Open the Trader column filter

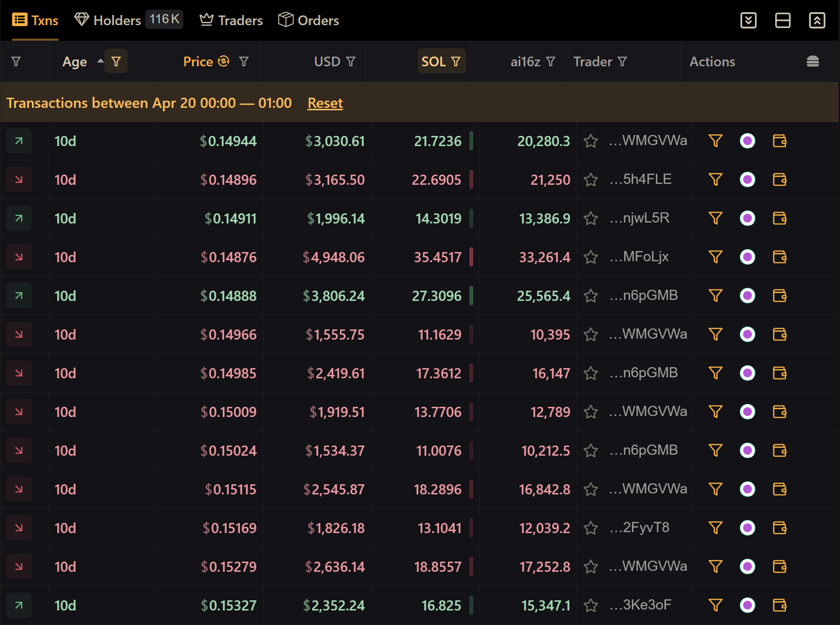coord(623,61)
